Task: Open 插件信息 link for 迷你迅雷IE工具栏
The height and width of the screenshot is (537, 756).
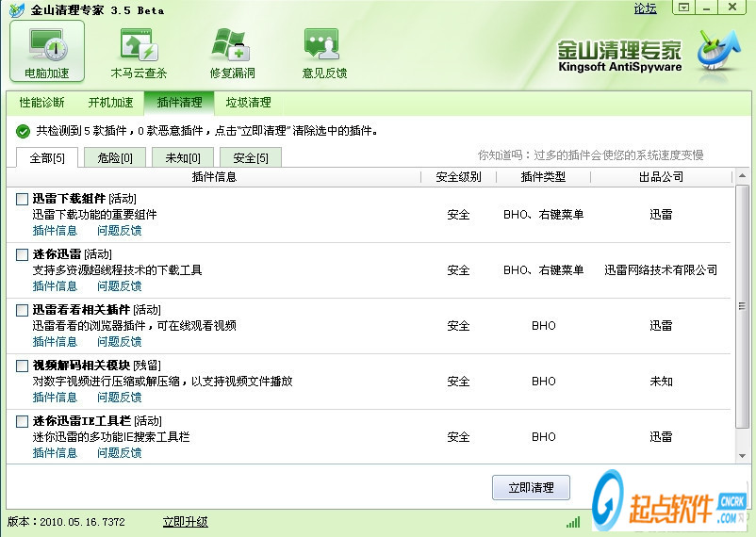Action: (x=55, y=452)
